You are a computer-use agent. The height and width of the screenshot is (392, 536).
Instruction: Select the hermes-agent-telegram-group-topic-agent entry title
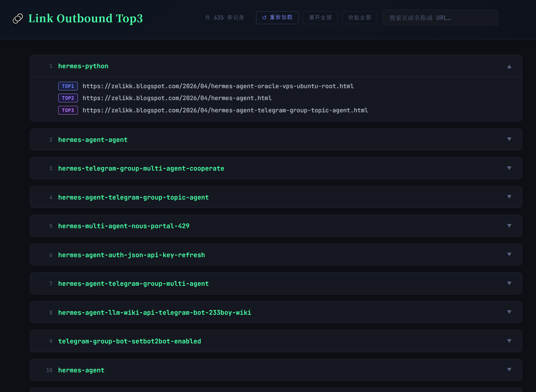coord(133,197)
